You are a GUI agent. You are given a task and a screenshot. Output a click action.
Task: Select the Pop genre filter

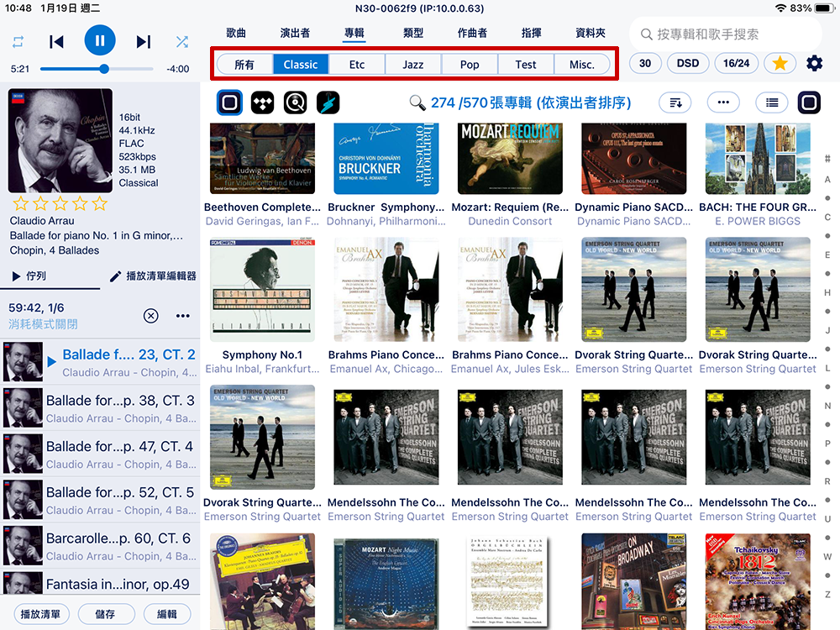click(x=470, y=65)
